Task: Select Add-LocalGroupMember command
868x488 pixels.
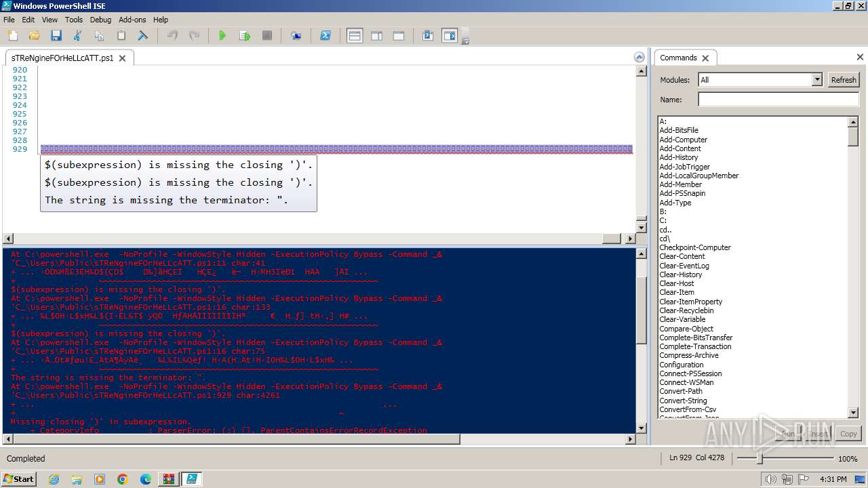Action: pos(699,176)
